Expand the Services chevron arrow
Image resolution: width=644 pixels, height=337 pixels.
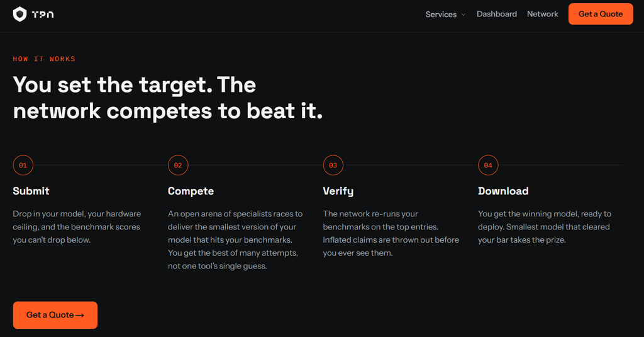tap(464, 14)
